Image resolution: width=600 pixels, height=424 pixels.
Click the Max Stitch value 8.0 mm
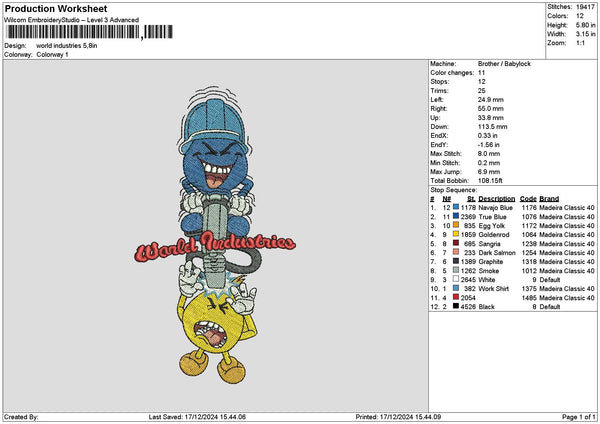[x=489, y=154]
